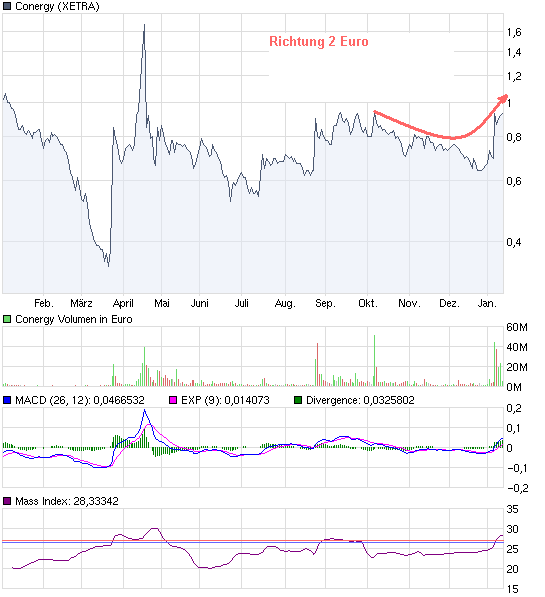Click the '20' Mass Index axis value
This screenshot has width=545, height=597.
[x=513, y=570]
